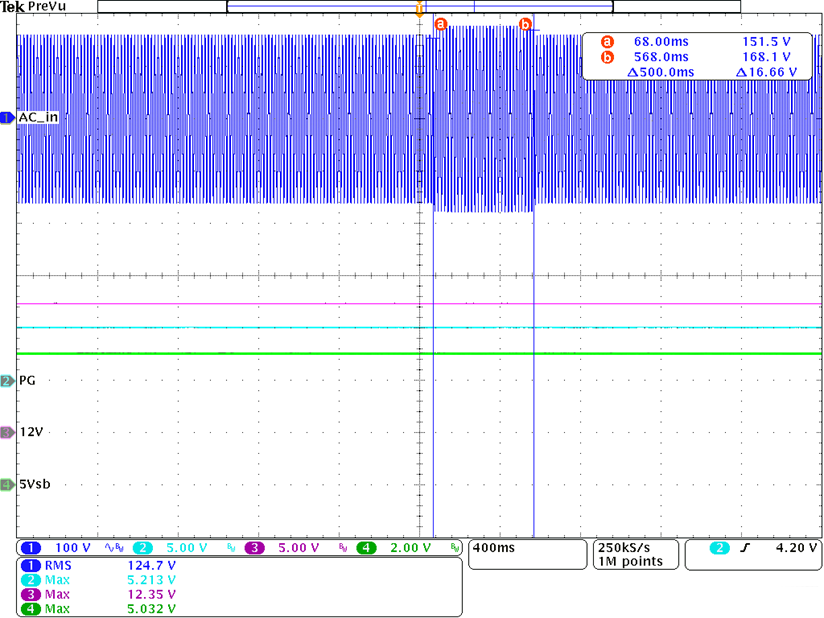
Task: Click channel 3 badge in the scale bar
Action: click(254, 548)
